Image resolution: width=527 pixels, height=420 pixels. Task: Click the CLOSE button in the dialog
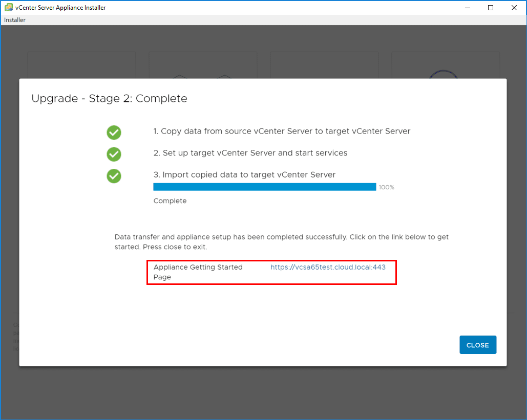tap(478, 345)
